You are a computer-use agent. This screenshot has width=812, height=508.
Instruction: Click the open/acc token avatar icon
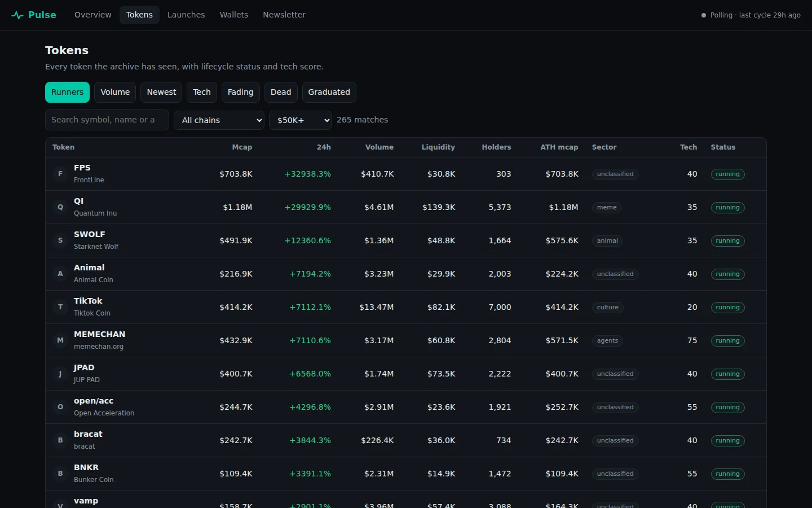[60, 407]
